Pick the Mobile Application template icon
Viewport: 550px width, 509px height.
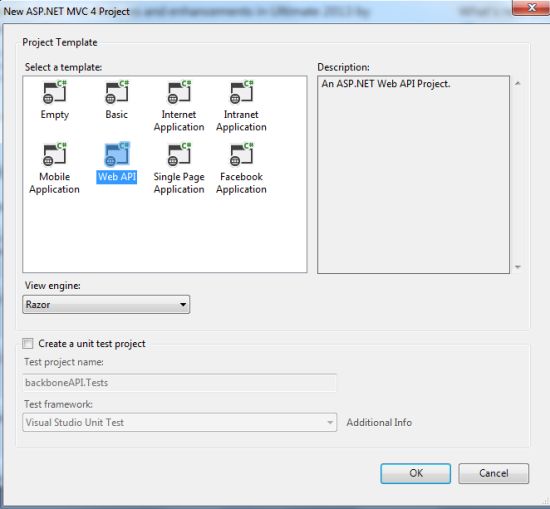[54, 154]
